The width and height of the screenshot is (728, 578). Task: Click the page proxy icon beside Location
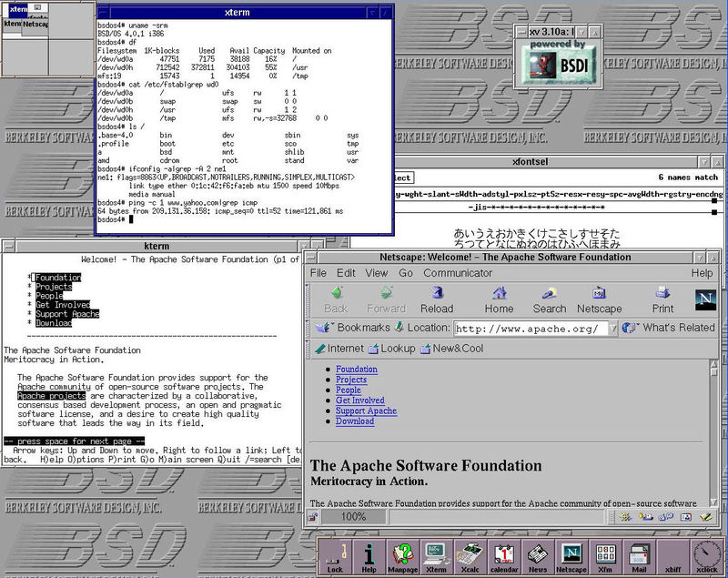(399, 328)
